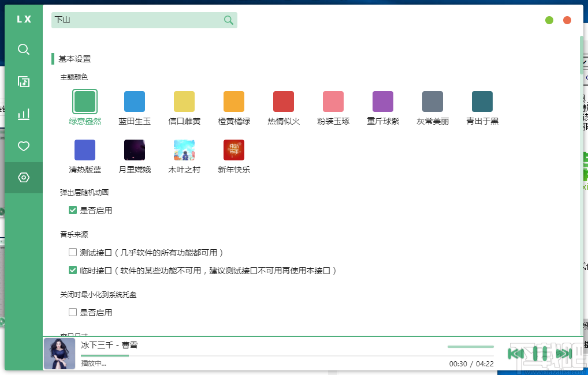Screen dimensions: 588x375
Task: Open search from the sidebar magnifier icon
Action: click(x=23, y=50)
